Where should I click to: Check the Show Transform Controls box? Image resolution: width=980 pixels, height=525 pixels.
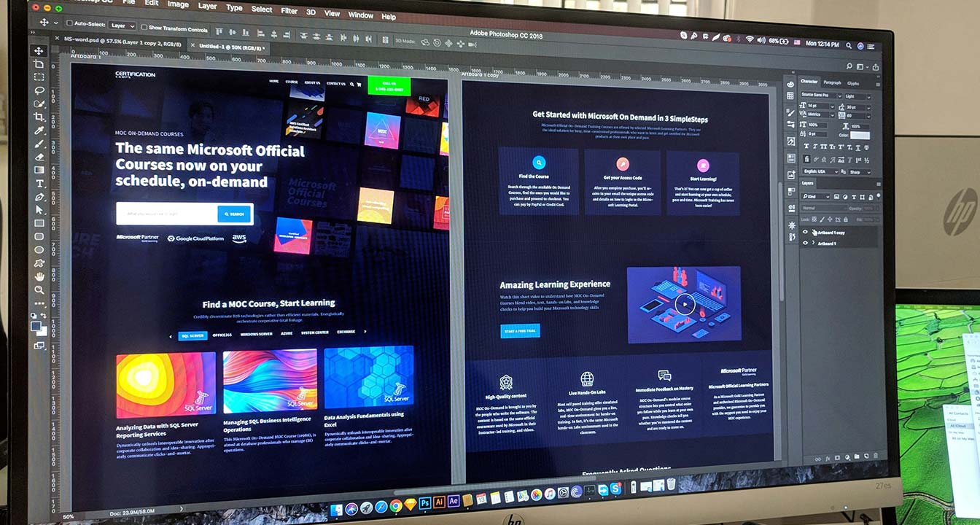click(x=144, y=28)
